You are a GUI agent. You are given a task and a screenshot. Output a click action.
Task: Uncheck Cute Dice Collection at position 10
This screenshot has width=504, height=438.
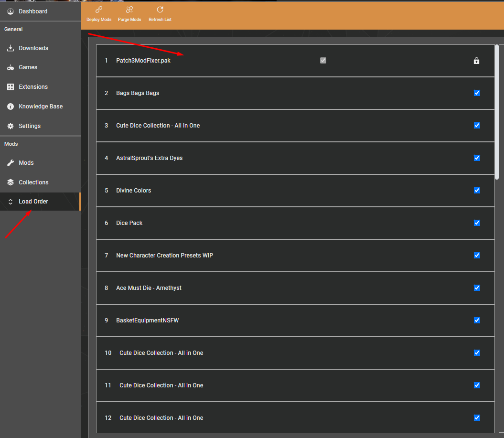tap(477, 353)
